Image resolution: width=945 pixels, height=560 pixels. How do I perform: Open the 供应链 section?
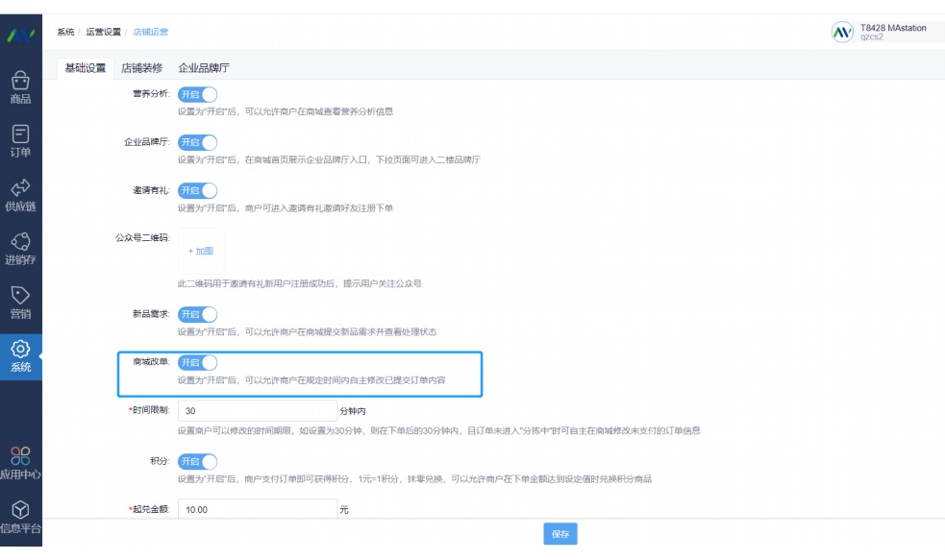[19, 189]
